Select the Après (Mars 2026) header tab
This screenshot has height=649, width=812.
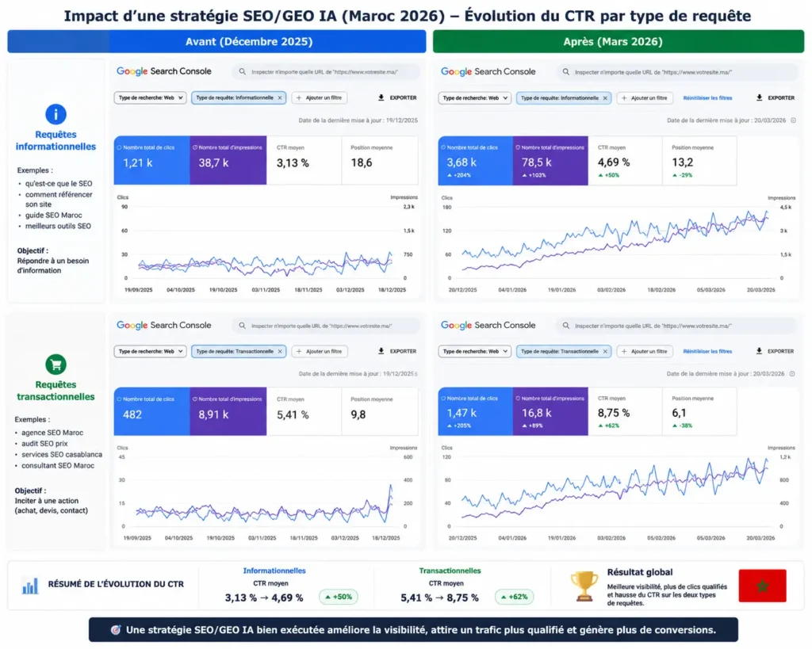[619, 41]
